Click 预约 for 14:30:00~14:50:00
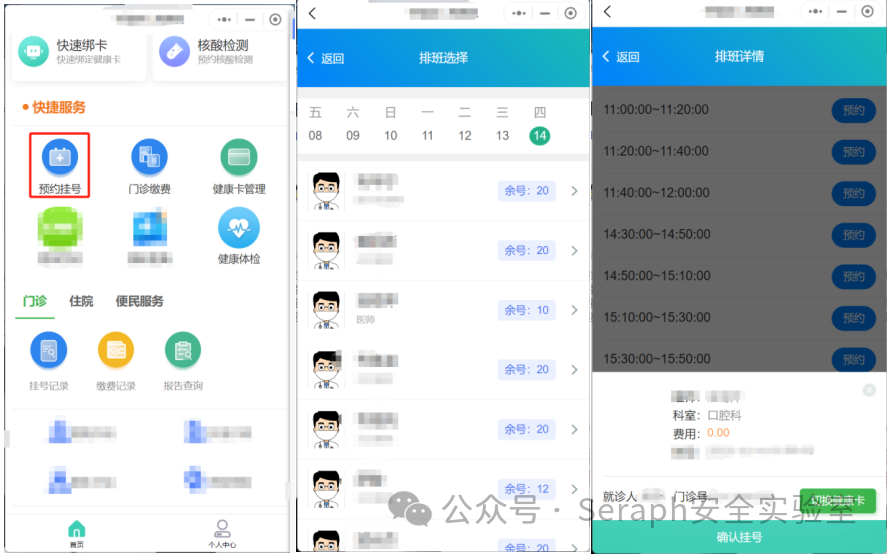The image size is (894, 556). coord(854,235)
